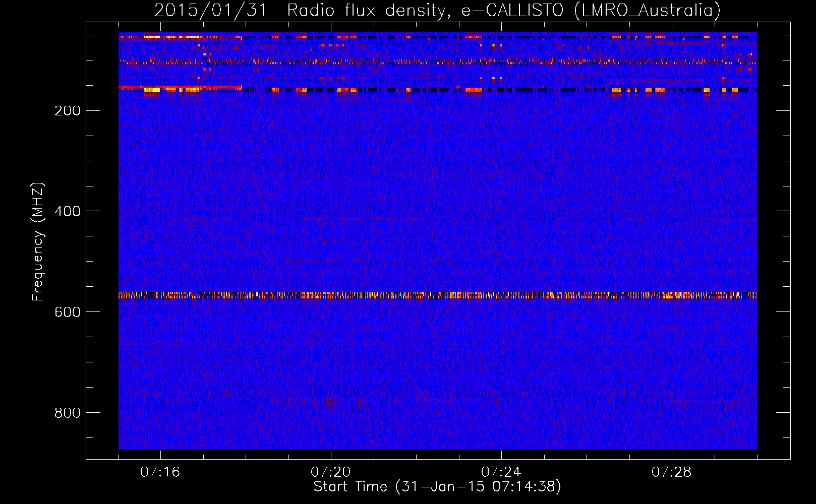This screenshot has width=816, height=504.
Task: Click the 600 frequency tick label
Action: point(68,312)
